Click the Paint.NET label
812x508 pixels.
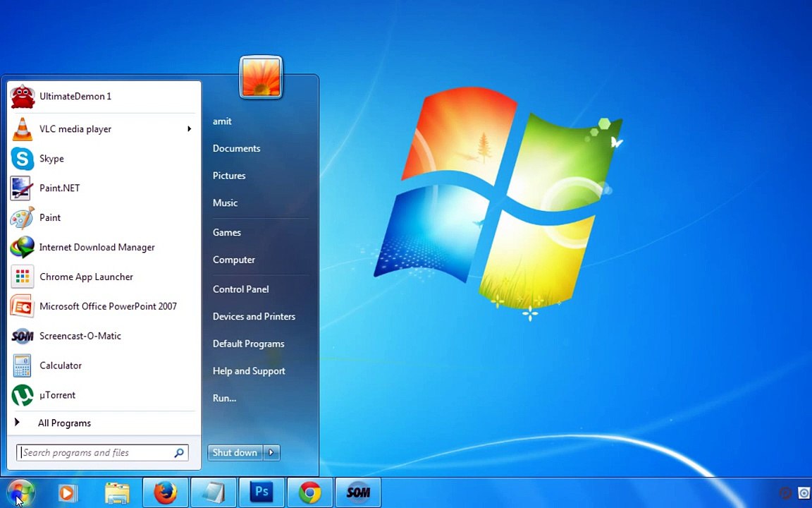[60, 188]
